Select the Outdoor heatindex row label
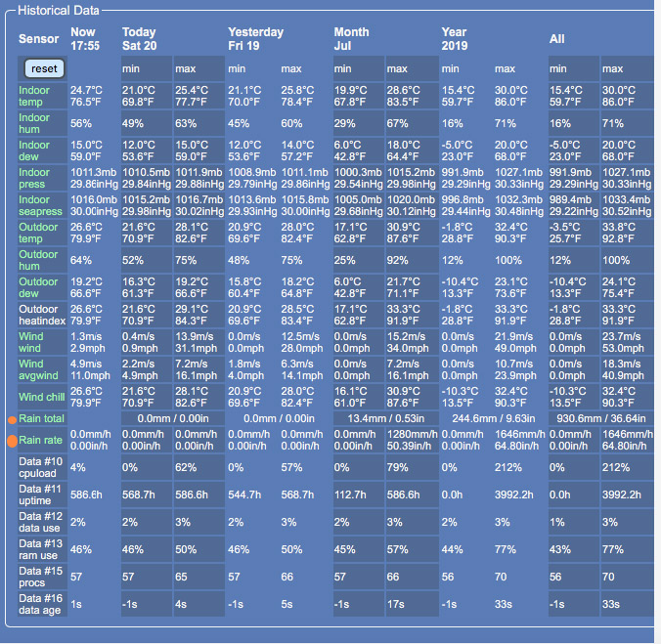The height and width of the screenshot is (644, 661). pyautogui.click(x=42, y=315)
